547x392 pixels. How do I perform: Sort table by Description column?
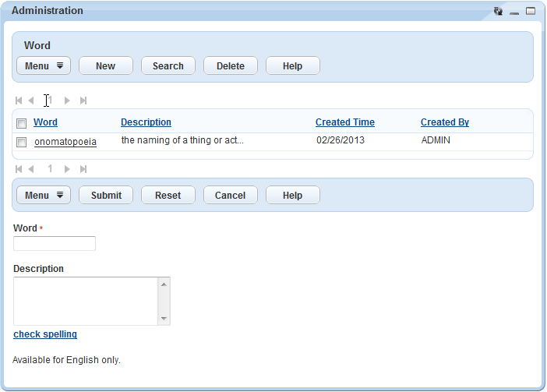tap(146, 122)
